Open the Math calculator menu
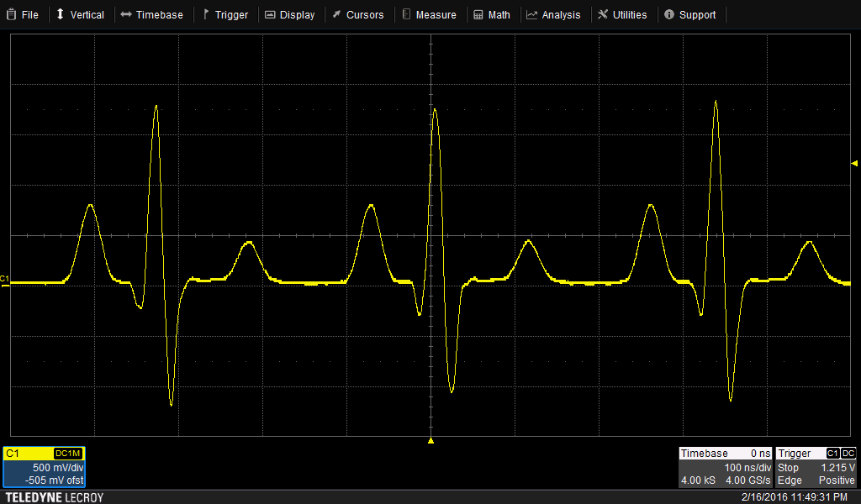 (491, 14)
